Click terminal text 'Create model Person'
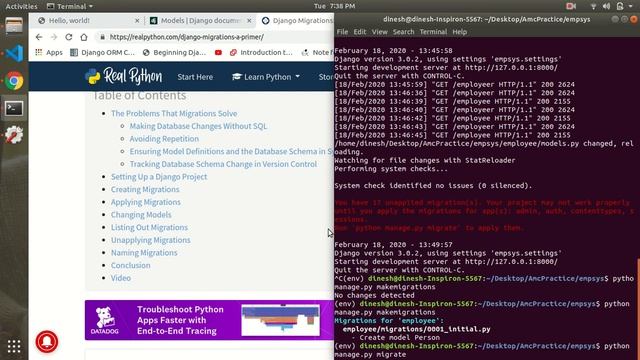 point(399,338)
